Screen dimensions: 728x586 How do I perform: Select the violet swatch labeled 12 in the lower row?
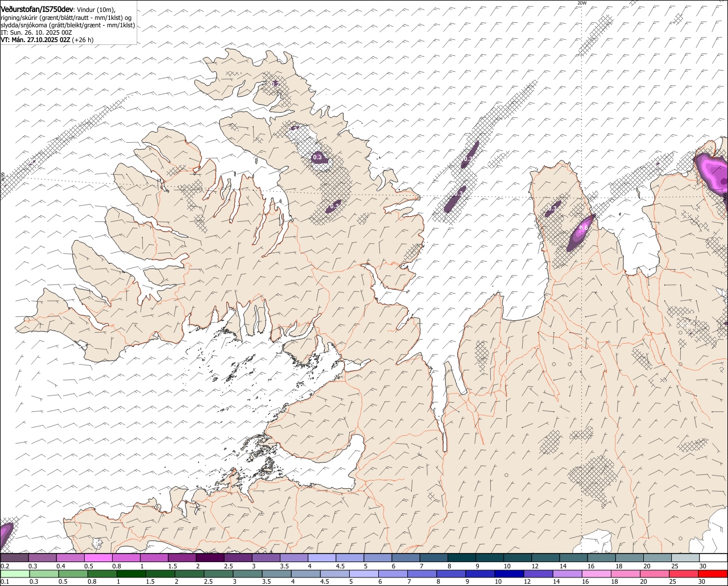click(x=538, y=573)
